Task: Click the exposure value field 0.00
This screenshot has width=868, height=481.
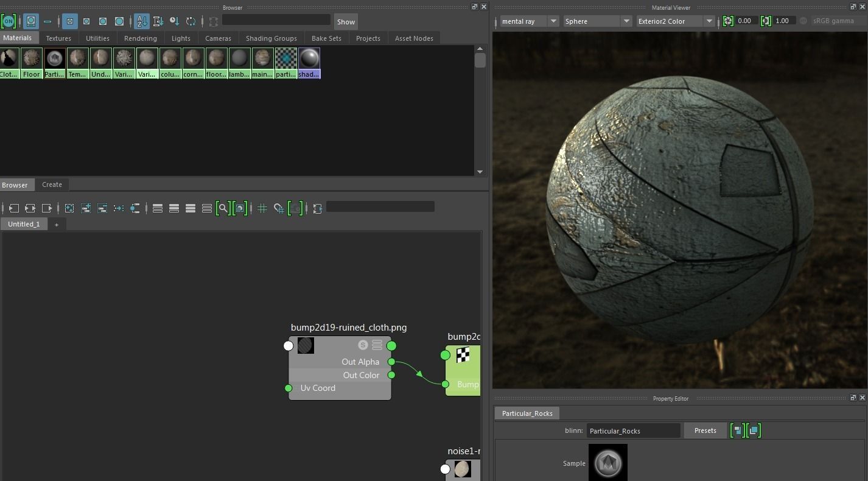Action: coord(746,21)
